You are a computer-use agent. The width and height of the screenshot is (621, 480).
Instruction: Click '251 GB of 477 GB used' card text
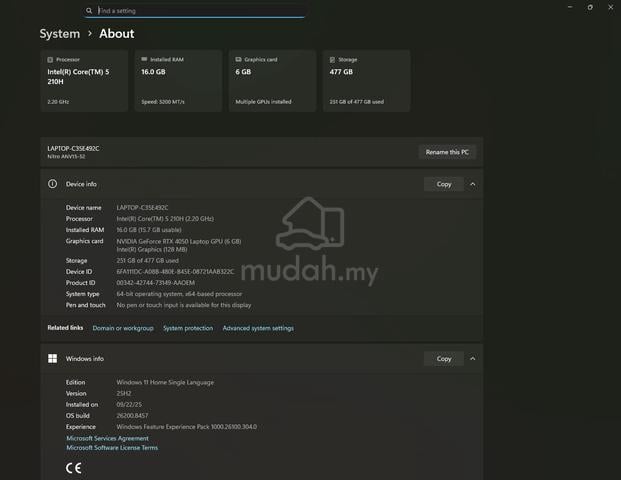coord(356,102)
